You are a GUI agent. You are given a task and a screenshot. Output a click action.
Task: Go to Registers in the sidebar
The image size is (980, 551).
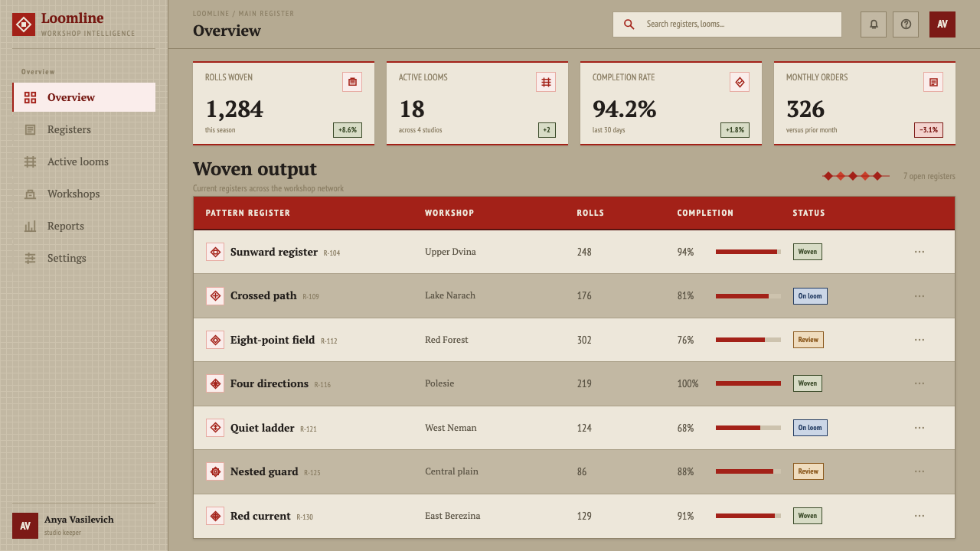[84, 129]
